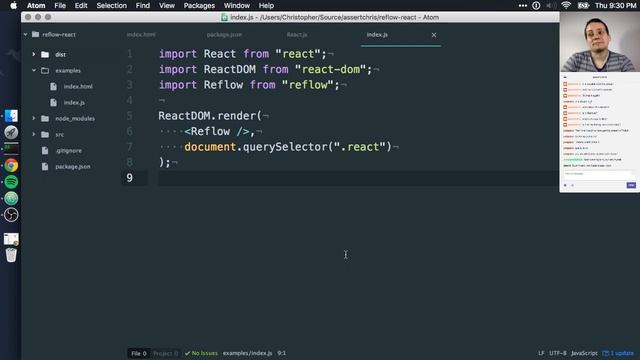Screen dimensions: 640x360
Task: Select dist in the tree view
Action: click(60, 54)
